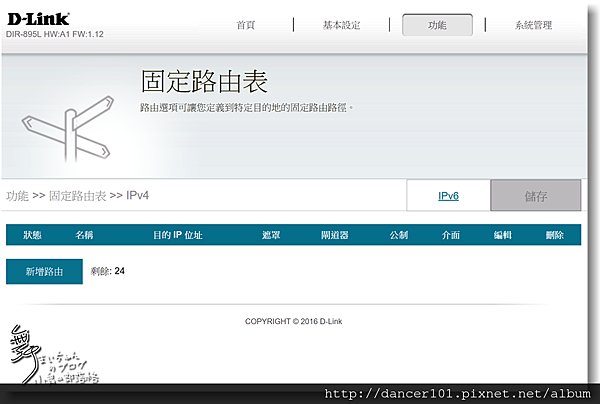The height and width of the screenshot is (404, 600).
Task: Click the 閘道器 column header
Action: 335,235
